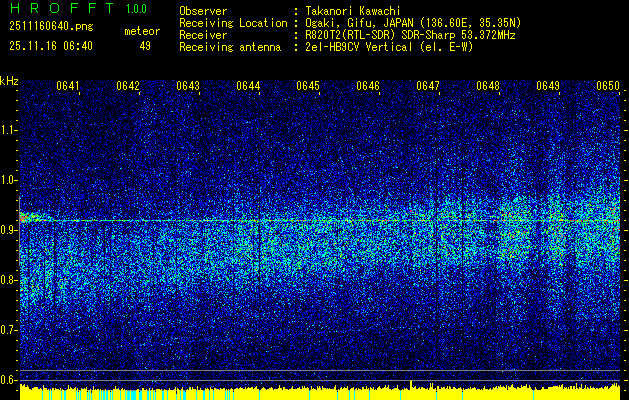The width and height of the screenshot is (629, 400).
Task: Click the 0.8 kHz frequency label
Action: [x=8, y=280]
